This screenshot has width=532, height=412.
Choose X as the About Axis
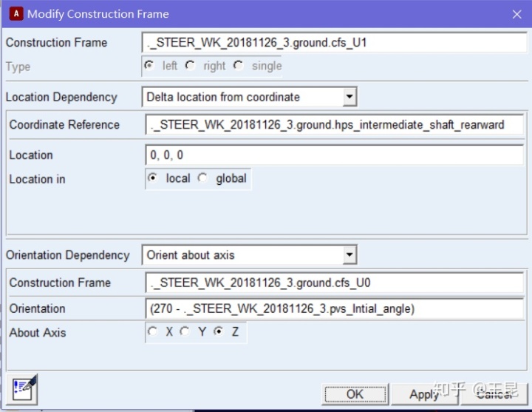153,332
